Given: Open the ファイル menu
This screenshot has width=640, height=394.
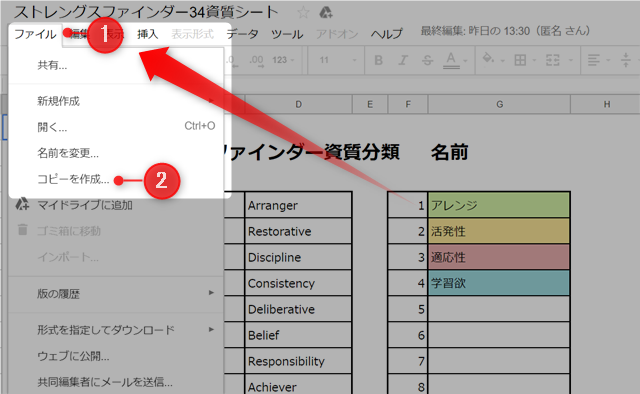Looking at the screenshot, I should (35, 34).
